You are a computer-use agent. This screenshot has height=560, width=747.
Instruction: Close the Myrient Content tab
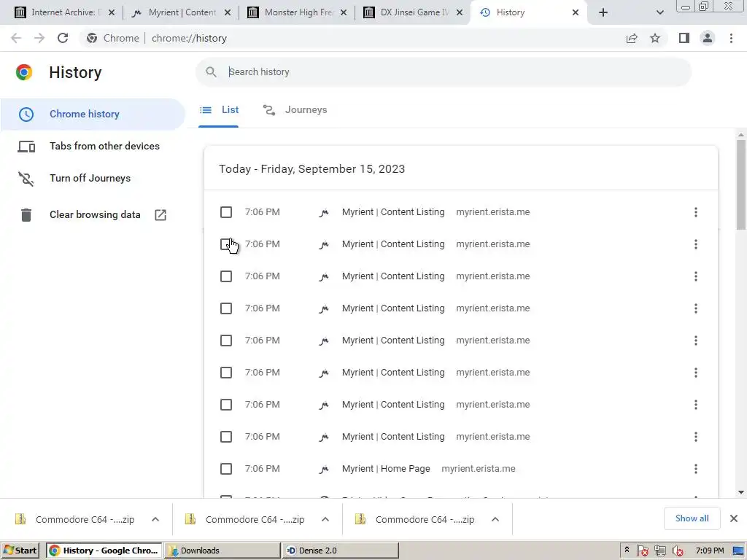coord(228,12)
